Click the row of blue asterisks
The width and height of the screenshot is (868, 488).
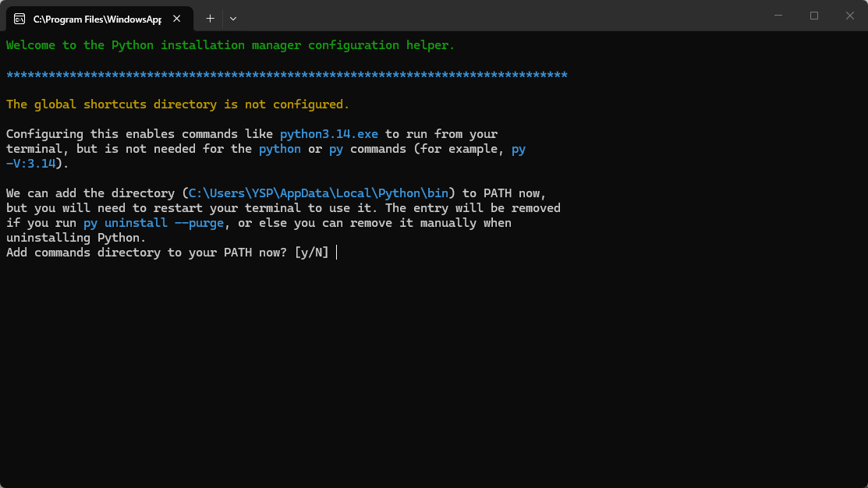[287, 75]
